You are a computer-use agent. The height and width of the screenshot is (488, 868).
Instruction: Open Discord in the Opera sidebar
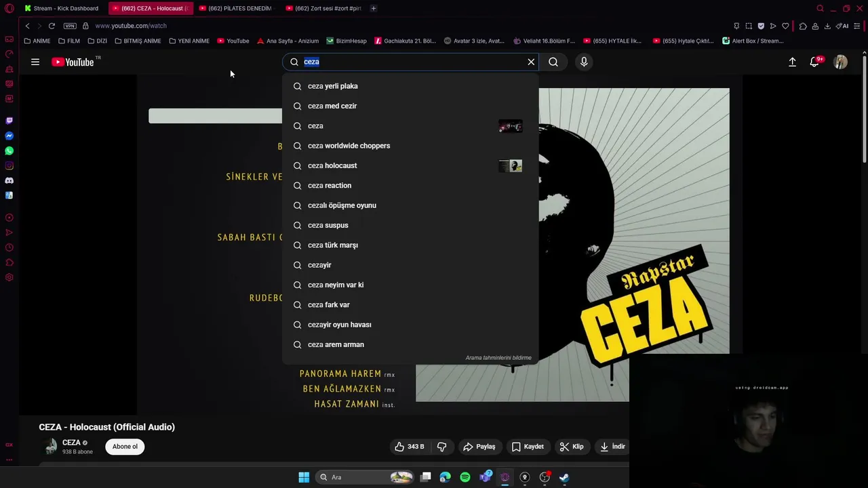click(x=9, y=180)
